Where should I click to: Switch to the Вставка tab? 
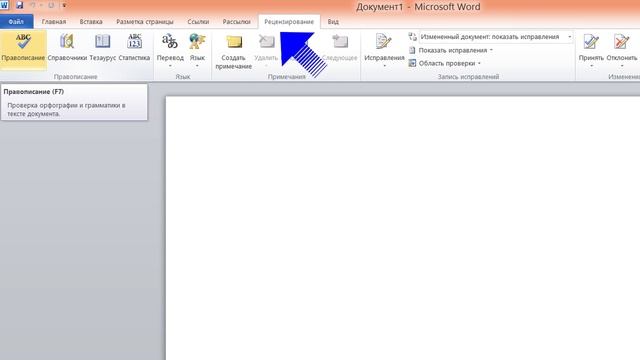pos(91,22)
